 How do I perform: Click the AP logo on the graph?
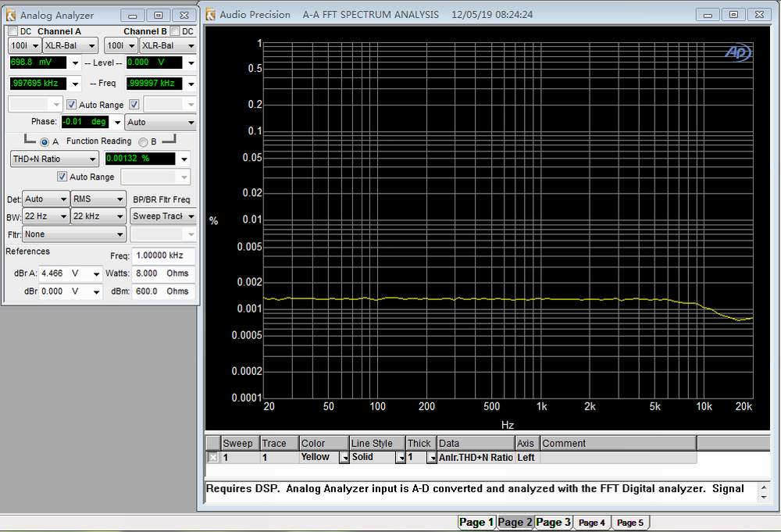click(737, 52)
